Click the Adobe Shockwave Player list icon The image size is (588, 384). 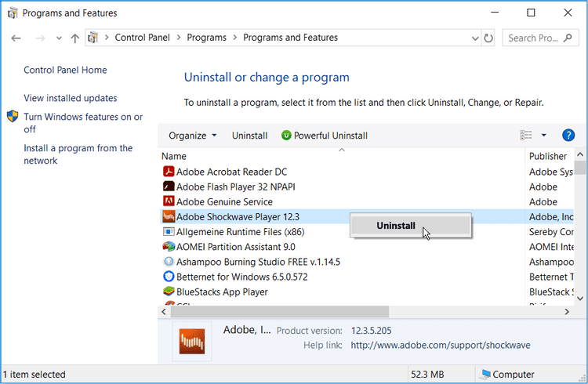169,216
